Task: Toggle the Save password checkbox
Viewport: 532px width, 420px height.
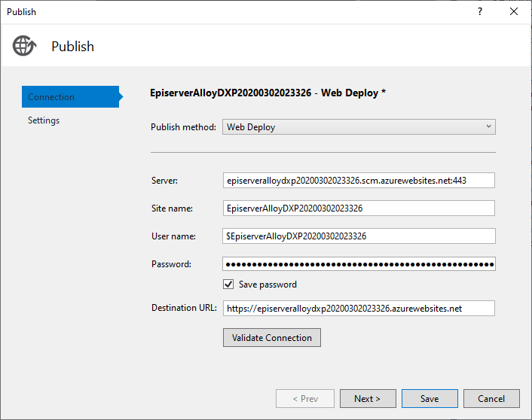Action: (x=228, y=284)
